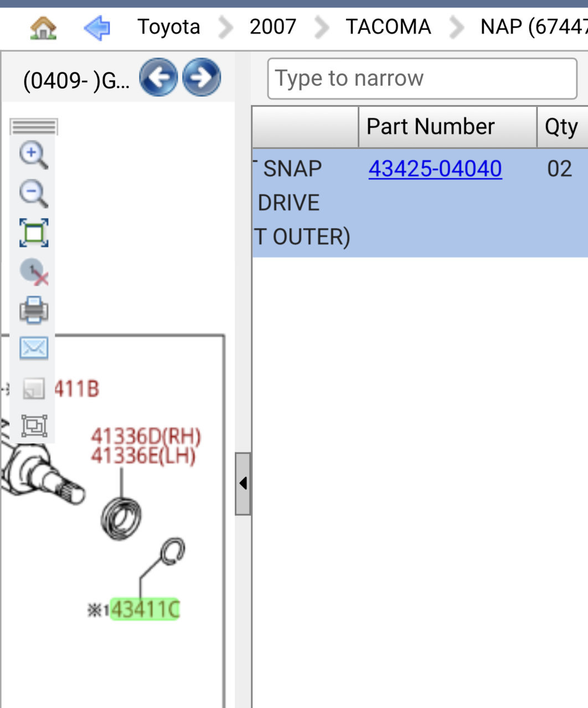588x708 pixels.
Task: Click the nested-squares icon at the toolbar bottom
Action: click(x=34, y=426)
